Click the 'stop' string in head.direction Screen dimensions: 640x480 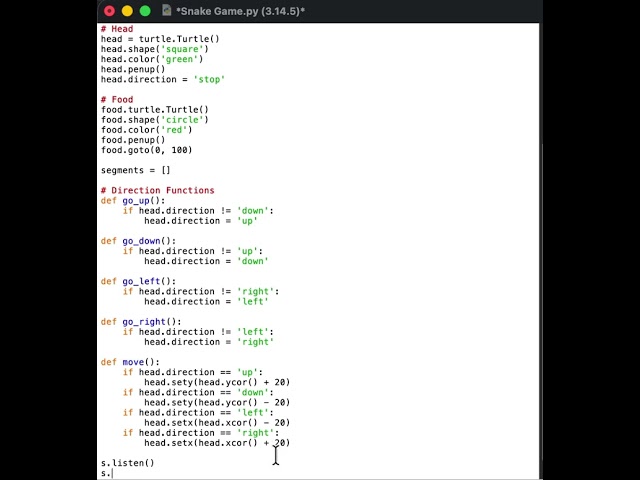click(209, 80)
